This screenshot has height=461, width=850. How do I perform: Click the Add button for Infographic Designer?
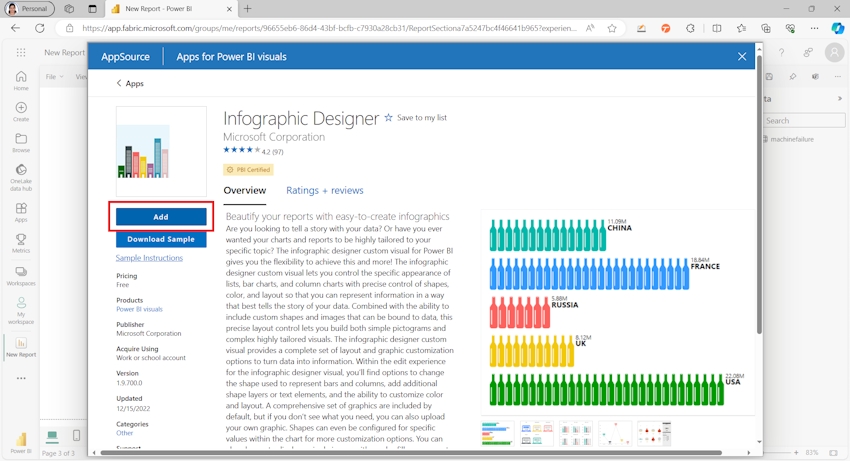[x=161, y=216]
